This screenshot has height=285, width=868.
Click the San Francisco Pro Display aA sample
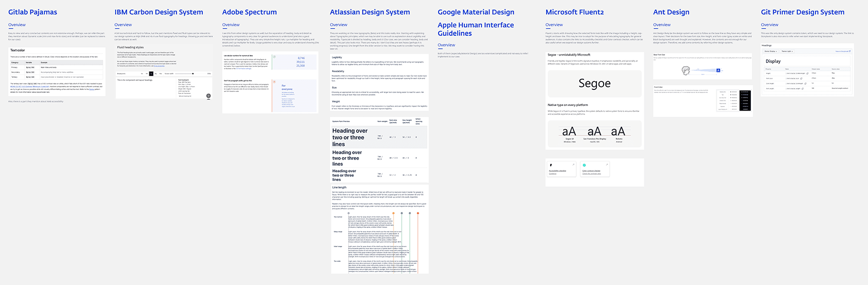pyautogui.click(x=594, y=132)
